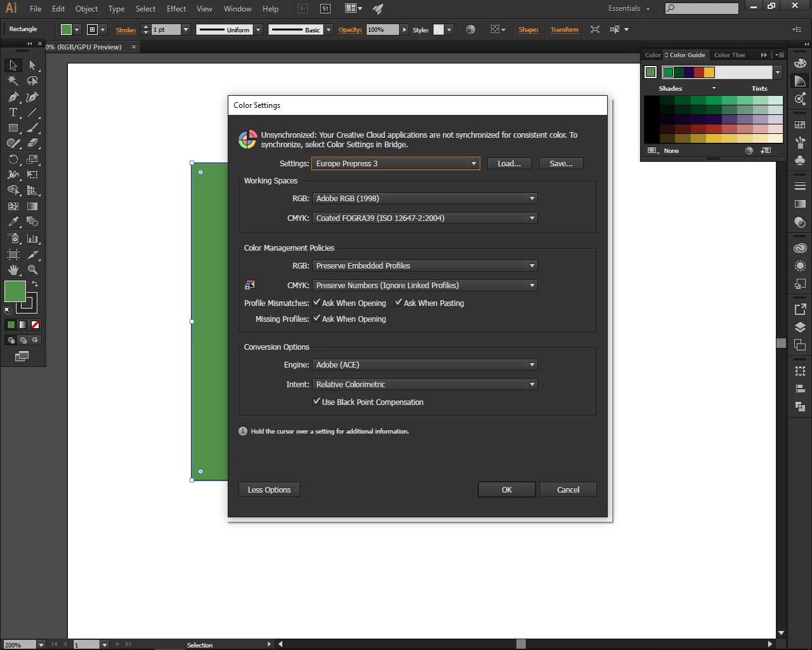The width and height of the screenshot is (812, 650).
Task: Open CMYK color management policy dropdown
Action: click(425, 286)
